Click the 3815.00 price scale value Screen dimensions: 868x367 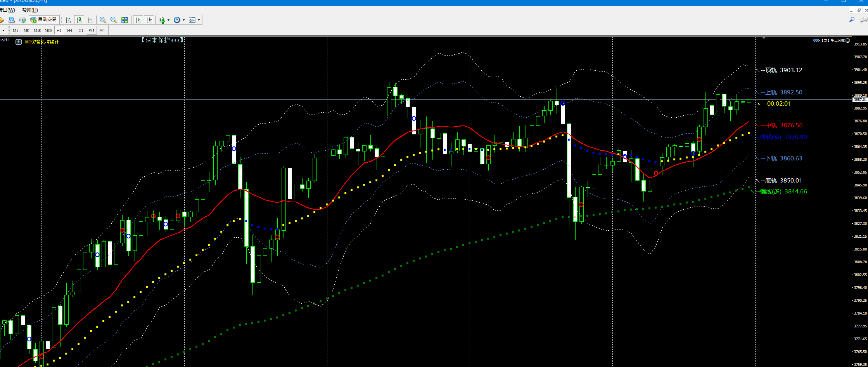[860, 249]
